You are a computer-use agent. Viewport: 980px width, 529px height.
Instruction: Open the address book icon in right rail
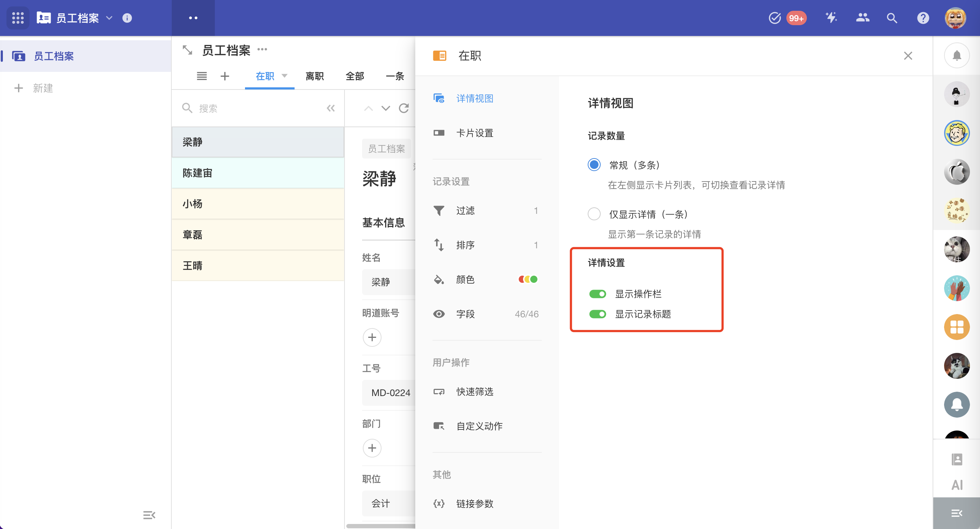point(956,459)
